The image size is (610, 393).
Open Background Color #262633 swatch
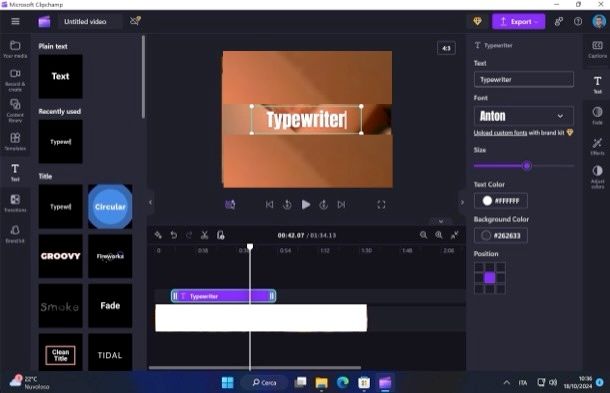[501, 235]
